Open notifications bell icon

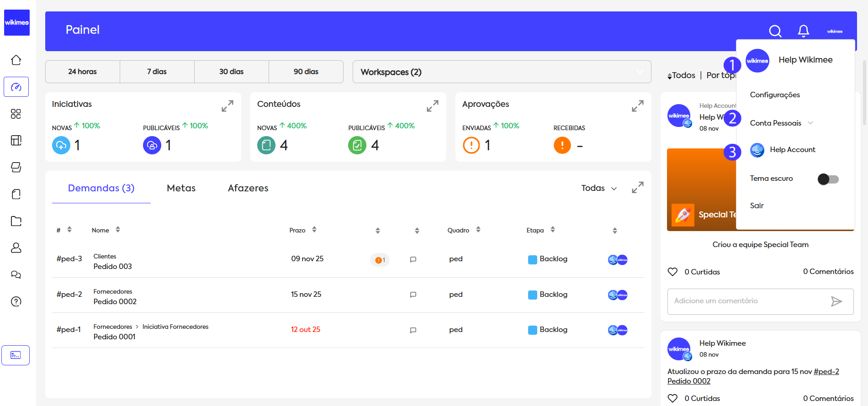tap(803, 31)
